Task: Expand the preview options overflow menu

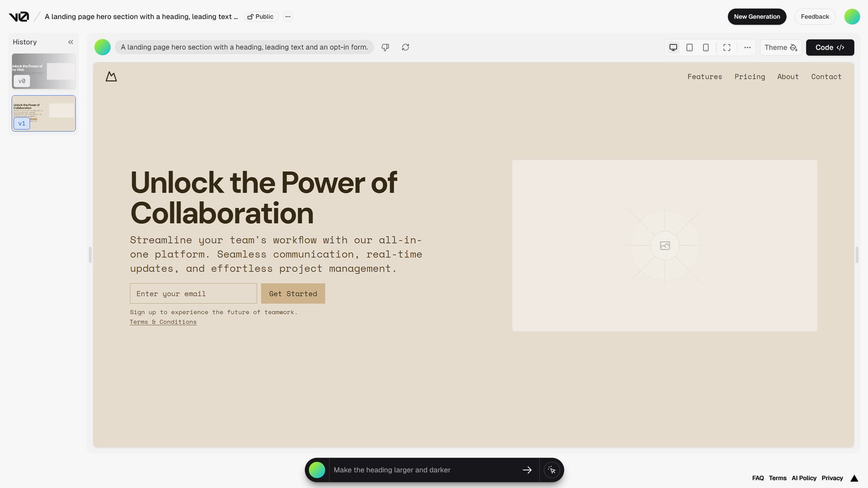Action: click(x=747, y=47)
